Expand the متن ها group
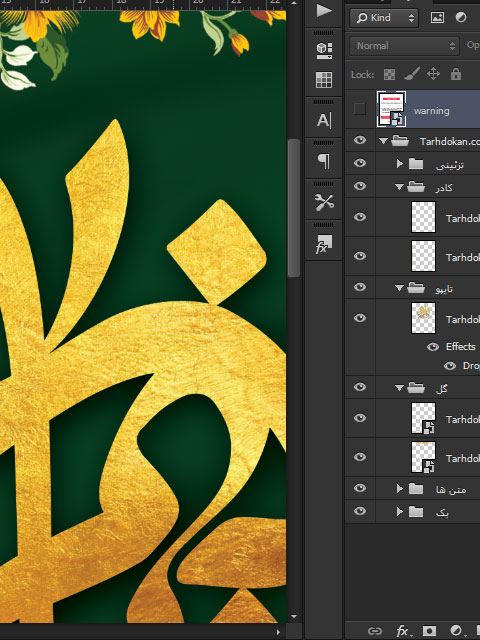Viewport: 480px width, 640px height. pyautogui.click(x=400, y=489)
